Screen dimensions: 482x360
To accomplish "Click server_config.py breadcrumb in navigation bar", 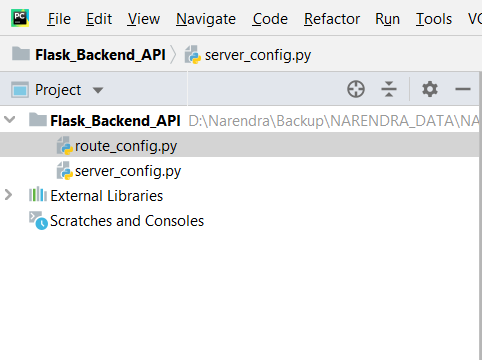I will click(258, 55).
